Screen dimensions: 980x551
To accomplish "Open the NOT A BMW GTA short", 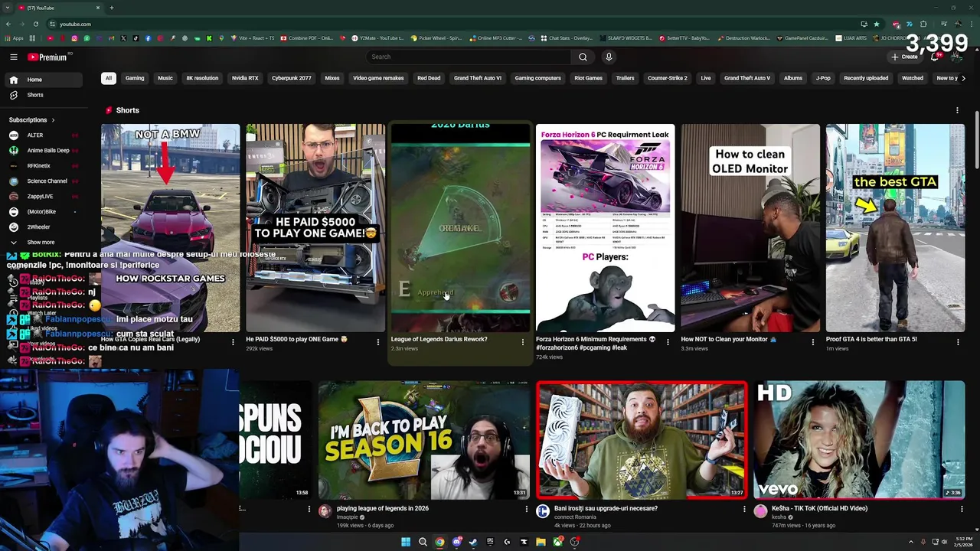I will click(x=170, y=227).
